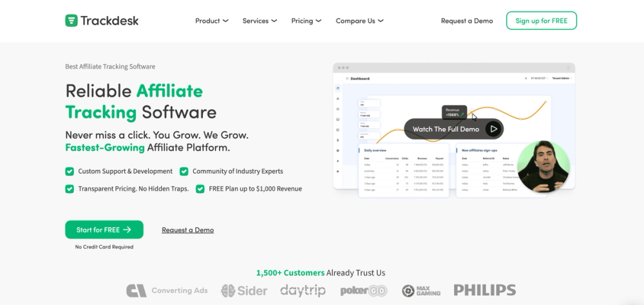
Task: Click the PHILIPS logo
Action: pos(485,290)
